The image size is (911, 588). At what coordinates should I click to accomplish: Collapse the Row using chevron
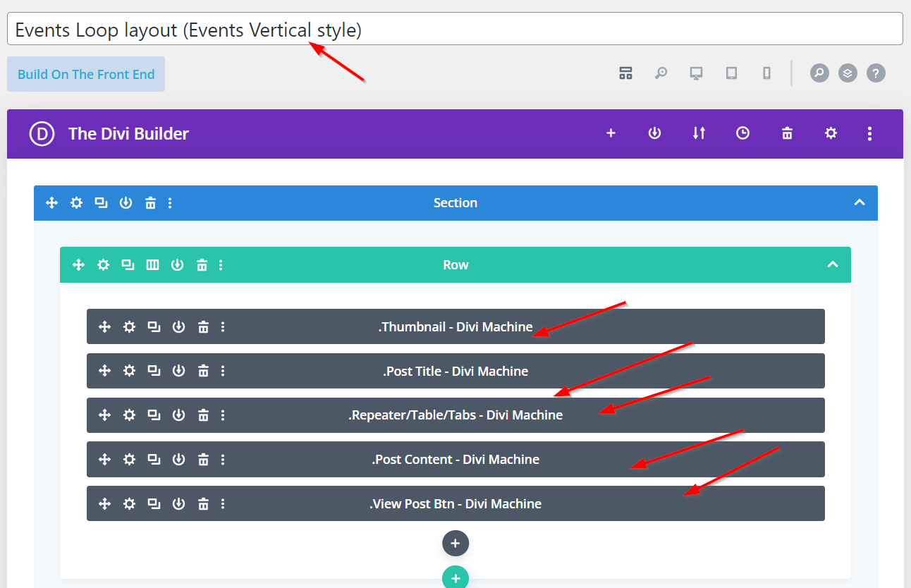coord(832,265)
